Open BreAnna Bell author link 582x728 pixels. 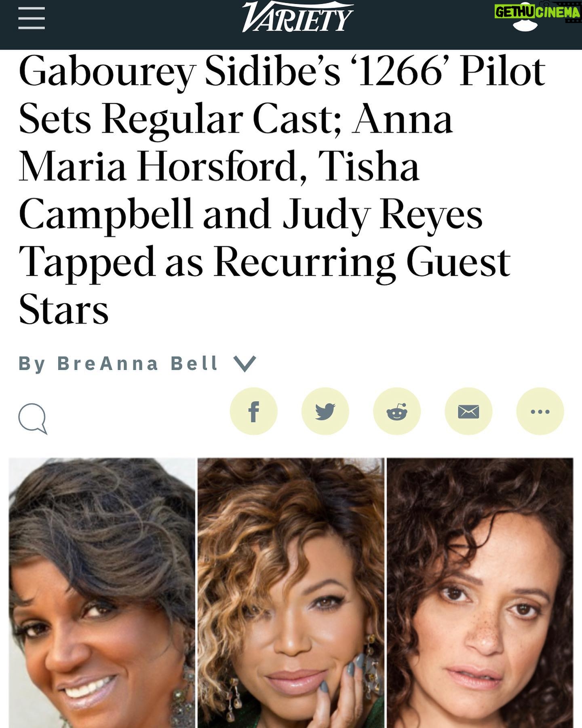(138, 363)
